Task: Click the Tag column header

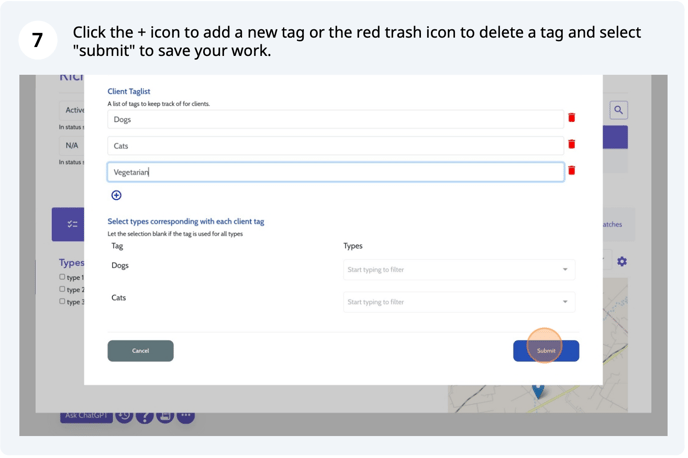Action: click(117, 246)
